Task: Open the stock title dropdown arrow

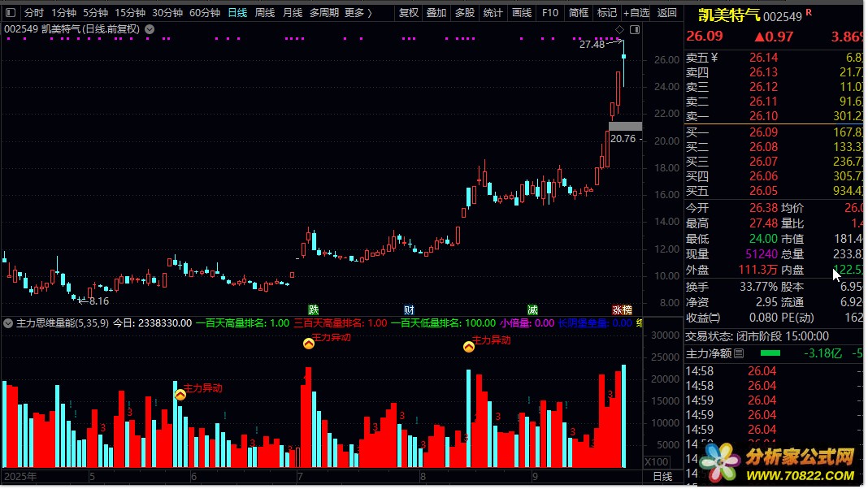Action: click(x=150, y=29)
